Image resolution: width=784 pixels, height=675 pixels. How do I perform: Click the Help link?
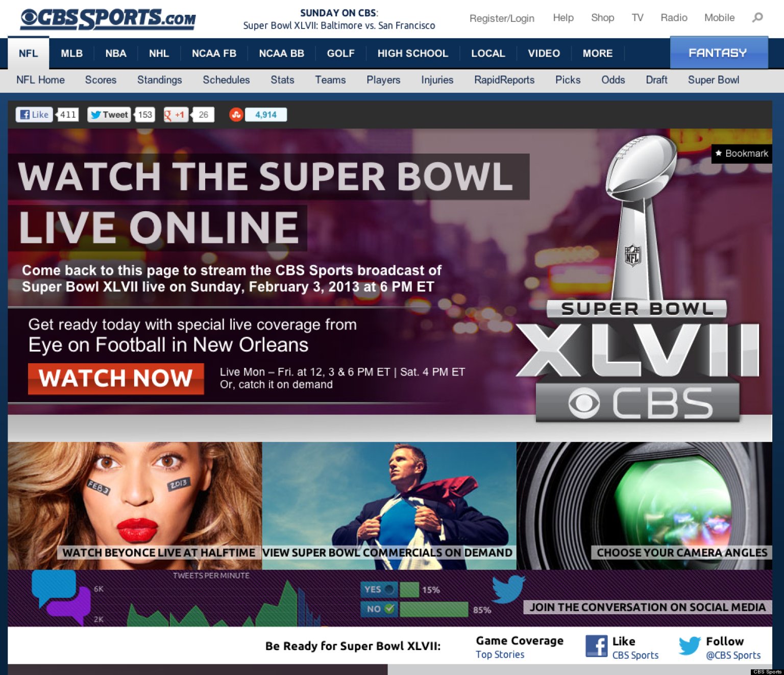tap(563, 18)
